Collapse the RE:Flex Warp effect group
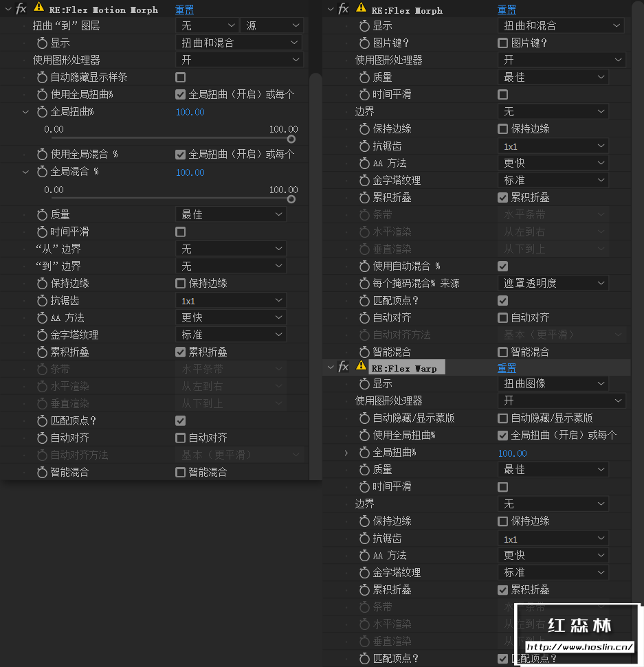Image resolution: width=644 pixels, height=667 pixels. pos(331,367)
